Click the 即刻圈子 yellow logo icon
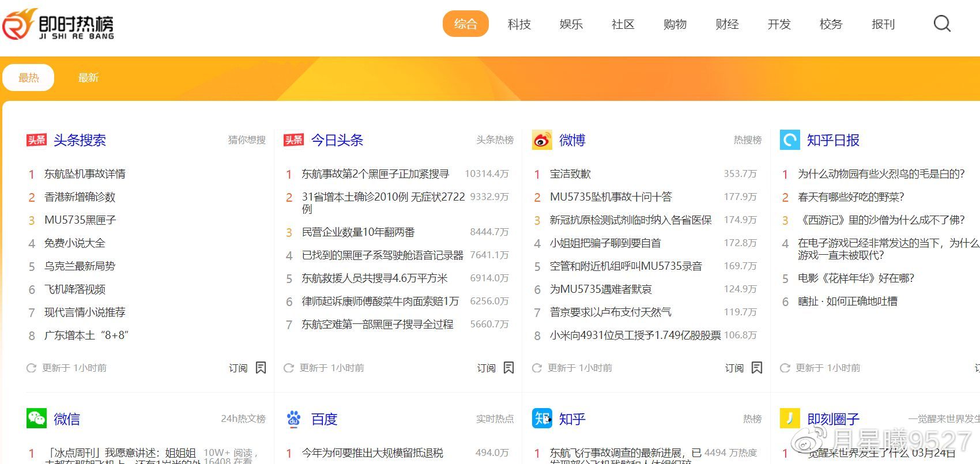 [789, 418]
